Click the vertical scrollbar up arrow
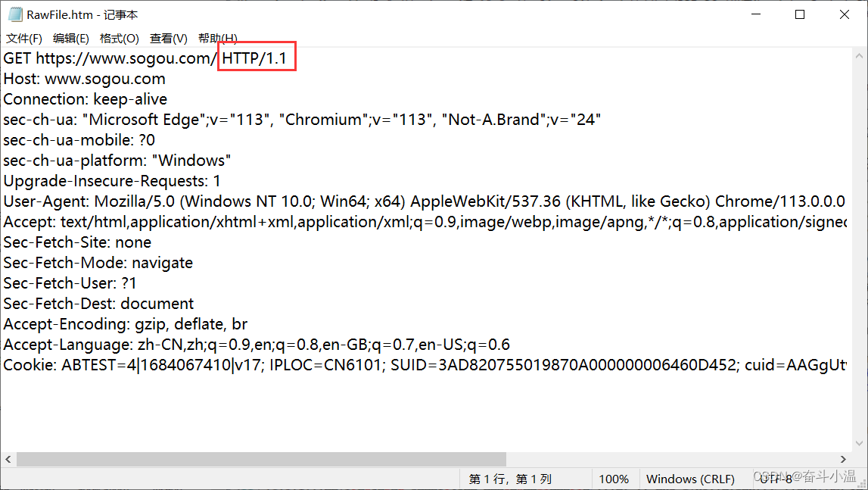The height and width of the screenshot is (490, 868). point(859,56)
